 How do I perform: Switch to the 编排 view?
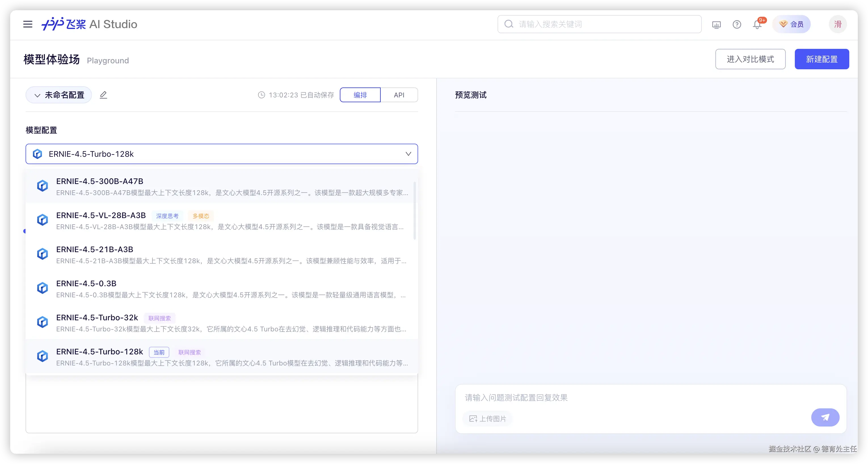pos(360,95)
